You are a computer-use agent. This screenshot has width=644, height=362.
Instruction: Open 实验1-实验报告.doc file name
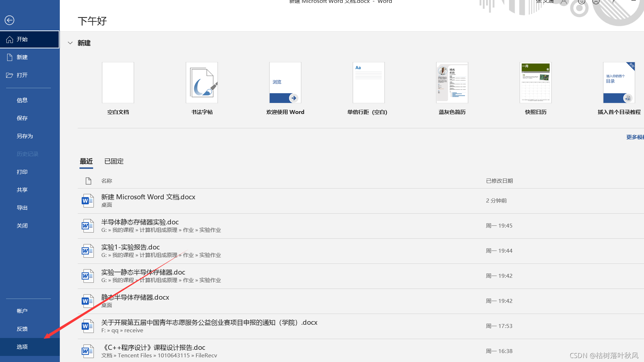click(130, 247)
